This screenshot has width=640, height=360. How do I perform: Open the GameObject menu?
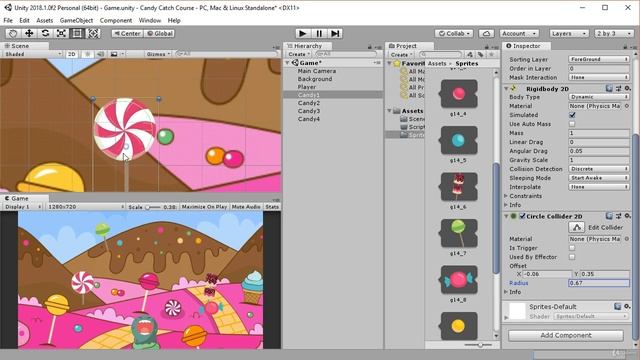click(76, 20)
